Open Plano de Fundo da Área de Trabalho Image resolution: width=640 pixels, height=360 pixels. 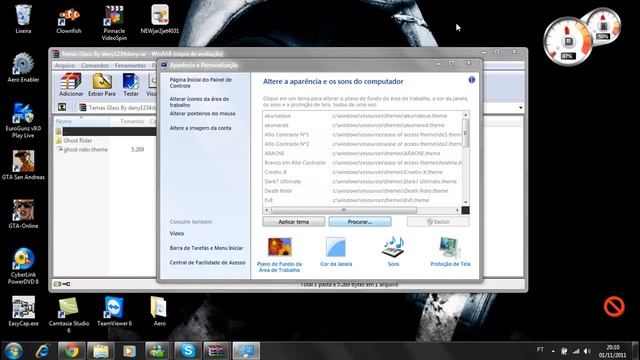280,255
